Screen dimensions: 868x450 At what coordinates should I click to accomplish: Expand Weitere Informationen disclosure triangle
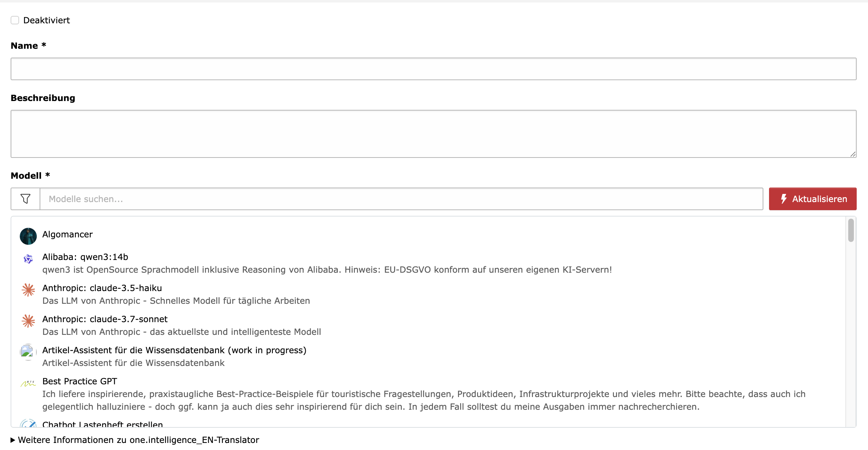13,440
